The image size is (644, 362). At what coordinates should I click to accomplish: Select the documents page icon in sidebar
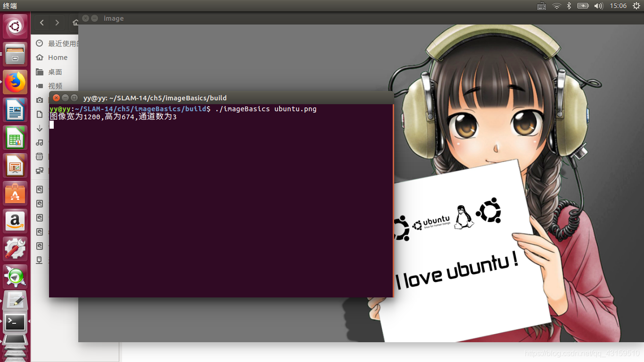pyautogui.click(x=40, y=114)
